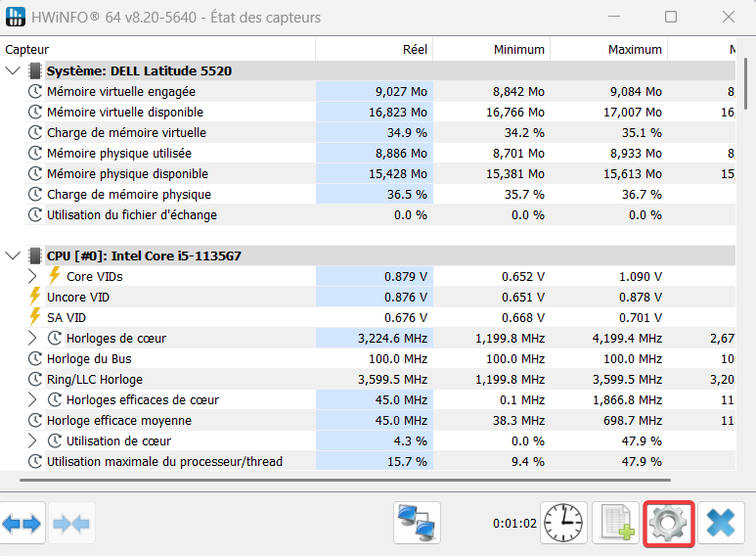Expand the Utilisation de cœur row
756x556 pixels.
pyautogui.click(x=32, y=440)
